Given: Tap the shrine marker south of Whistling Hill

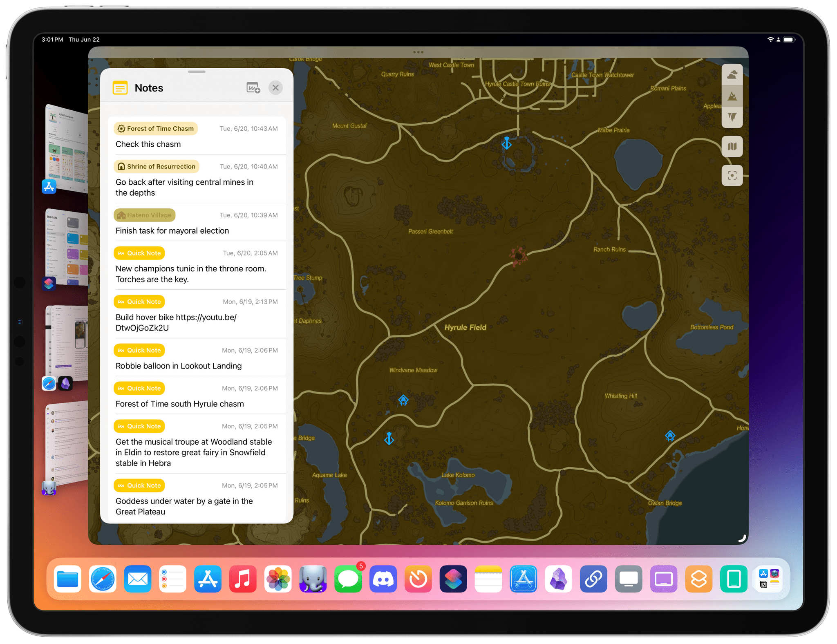Looking at the screenshot, I should [670, 436].
